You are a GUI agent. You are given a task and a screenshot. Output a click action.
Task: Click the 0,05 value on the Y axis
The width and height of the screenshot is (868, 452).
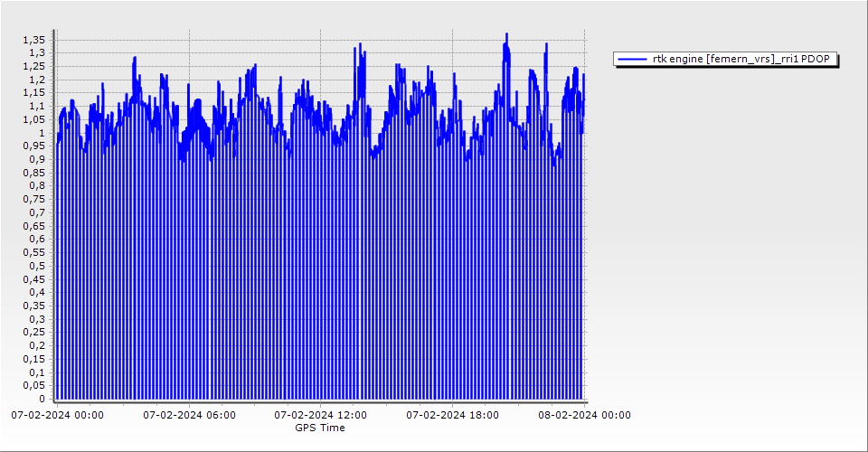pyautogui.click(x=33, y=385)
